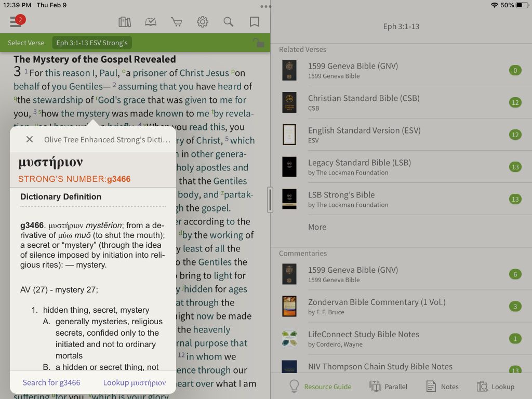Open 1599 Geneva Bible commentary entry
Screen dimensions: 532x399
pos(402,274)
